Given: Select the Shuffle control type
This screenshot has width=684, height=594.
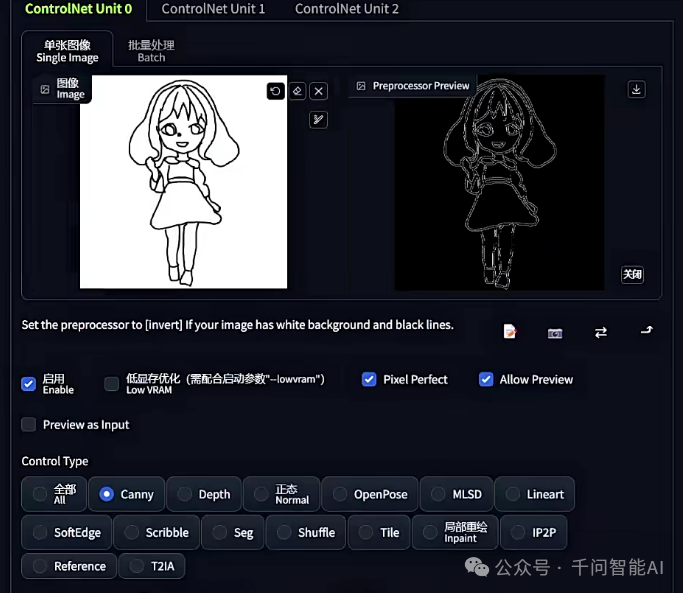Looking at the screenshot, I should pos(306,533).
